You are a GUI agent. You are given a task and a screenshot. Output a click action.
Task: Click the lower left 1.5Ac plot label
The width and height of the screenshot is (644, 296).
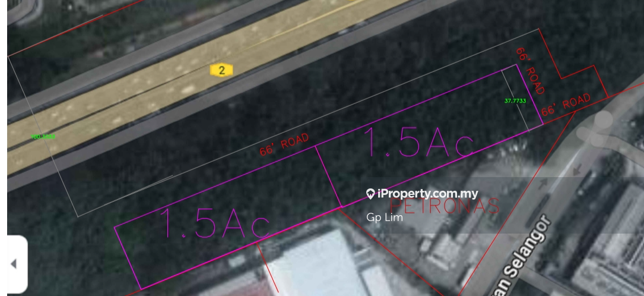(214, 223)
